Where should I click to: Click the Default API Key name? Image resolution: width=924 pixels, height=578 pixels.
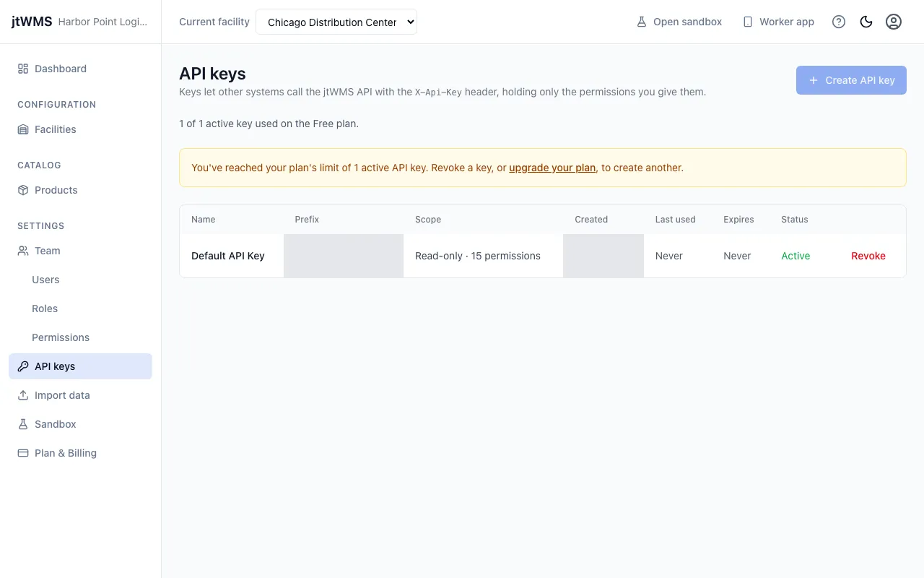(228, 256)
